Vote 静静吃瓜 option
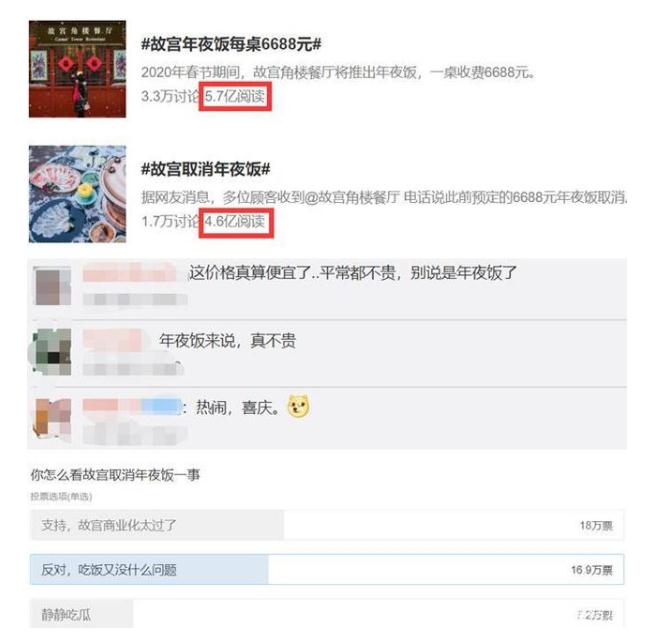The width and height of the screenshot is (658, 643). (x=327, y=614)
